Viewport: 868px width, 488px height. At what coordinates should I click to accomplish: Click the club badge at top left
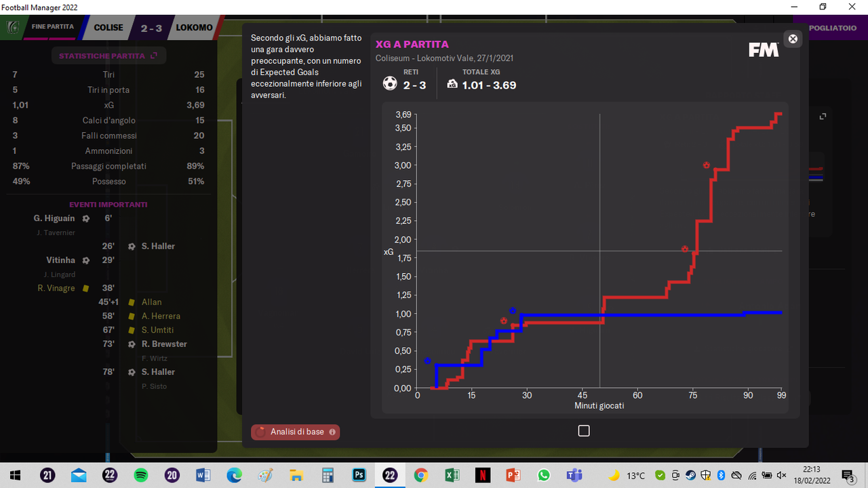click(13, 28)
